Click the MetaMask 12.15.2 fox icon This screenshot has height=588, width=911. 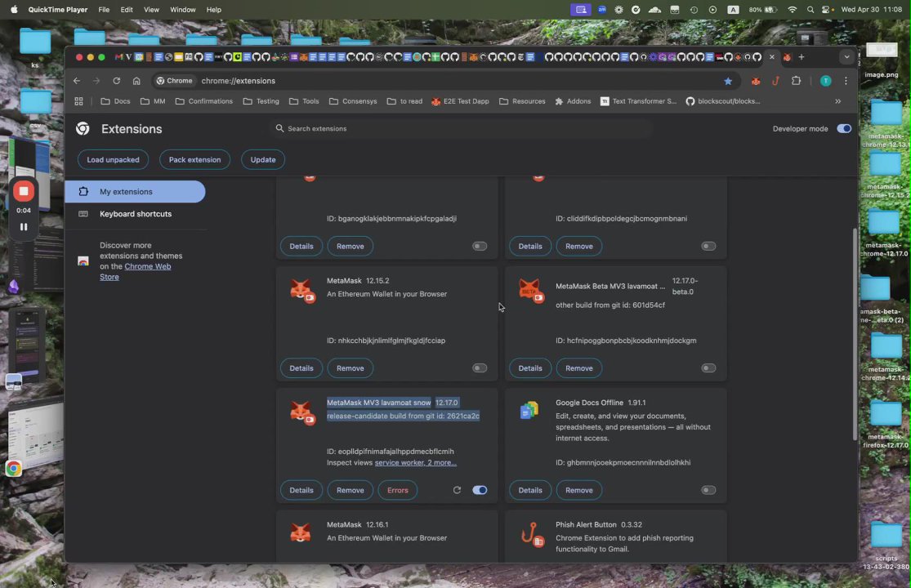pyautogui.click(x=302, y=290)
